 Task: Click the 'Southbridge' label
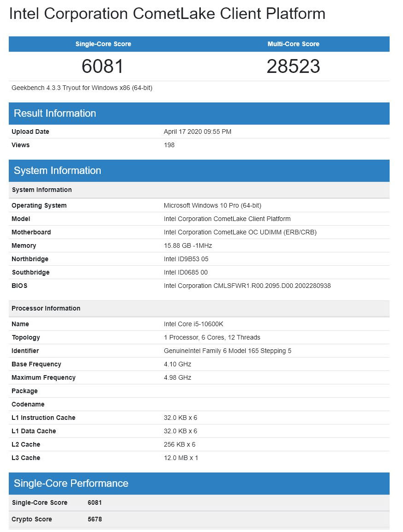(x=30, y=272)
